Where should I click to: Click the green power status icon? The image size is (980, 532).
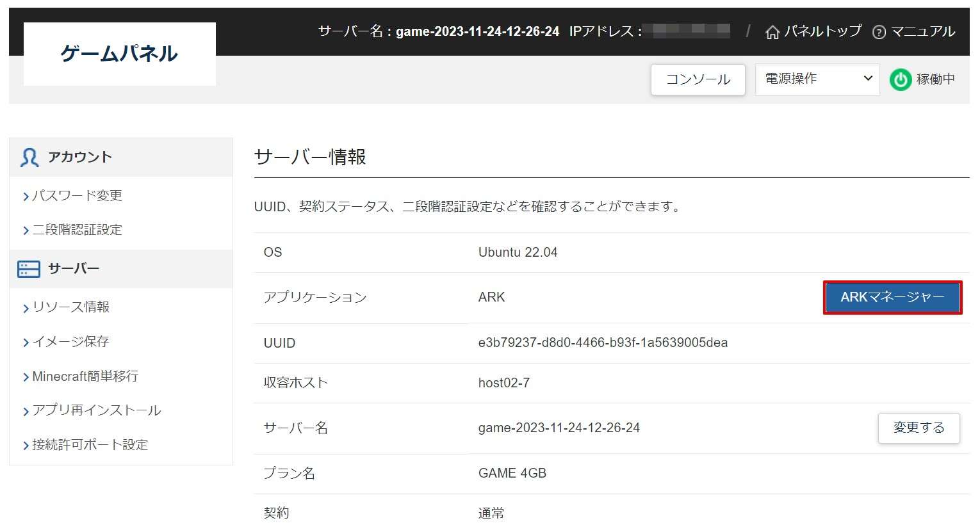(901, 79)
